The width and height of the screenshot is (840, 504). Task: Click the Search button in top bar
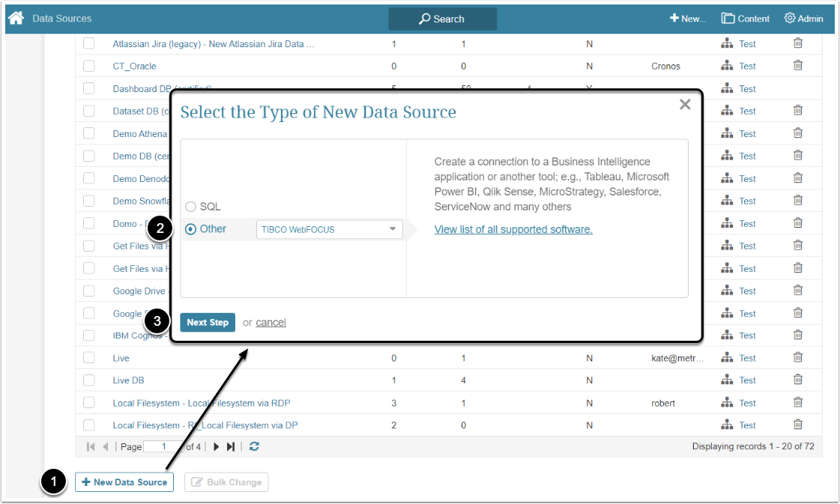(442, 19)
